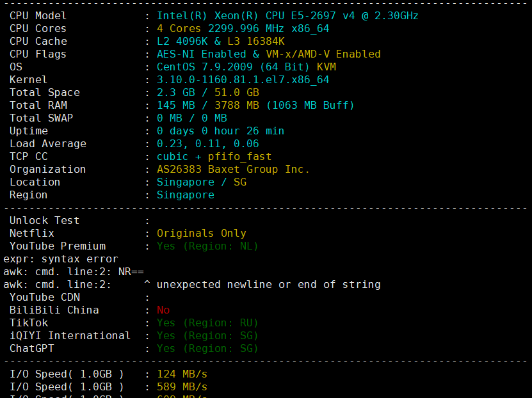Click the 'Location' label

pos(35,182)
